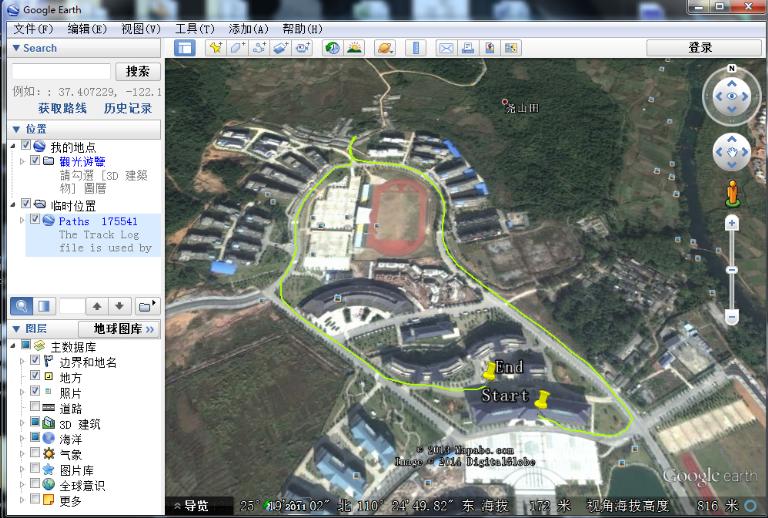Enable 道路 layer checkbox
Viewport: 768px width, 518px height.
[35, 406]
